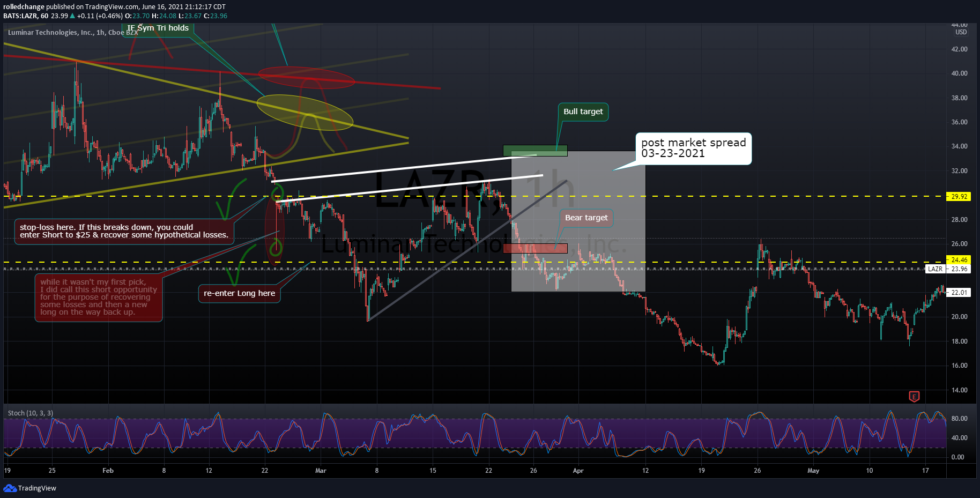
Task: Select the 'Bull target' label
Action: (583, 112)
